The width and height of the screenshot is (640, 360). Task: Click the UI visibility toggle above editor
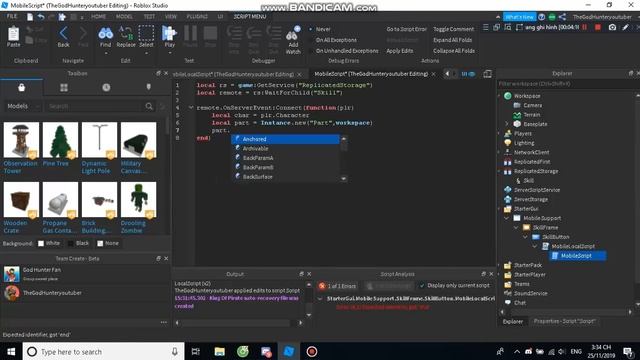468,74
